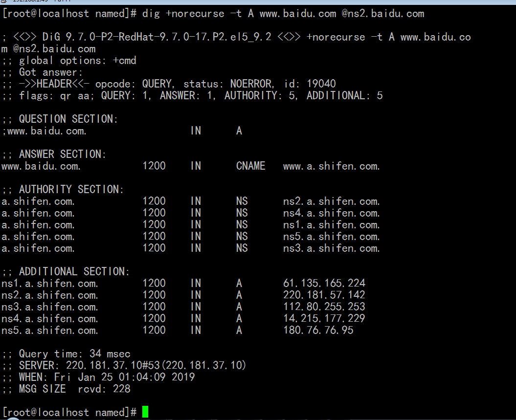Image resolution: width=516 pixels, height=420 pixels.
Task: Click the 'QUESTION SECTION:' heading
Action: click(68, 119)
